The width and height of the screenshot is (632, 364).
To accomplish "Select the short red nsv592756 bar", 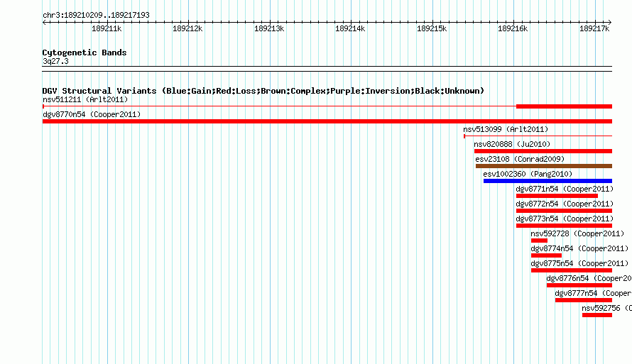I will [597, 315].
